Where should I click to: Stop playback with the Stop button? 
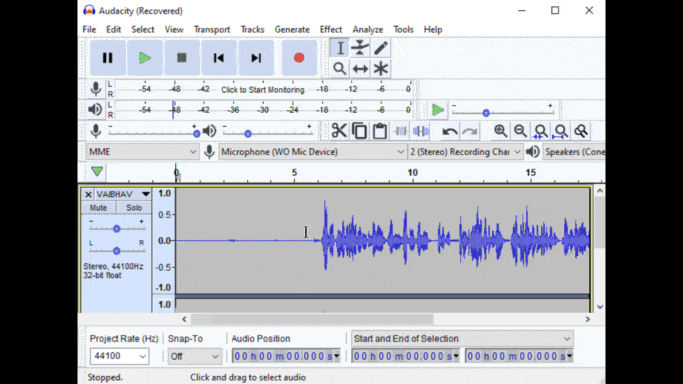point(182,58)
